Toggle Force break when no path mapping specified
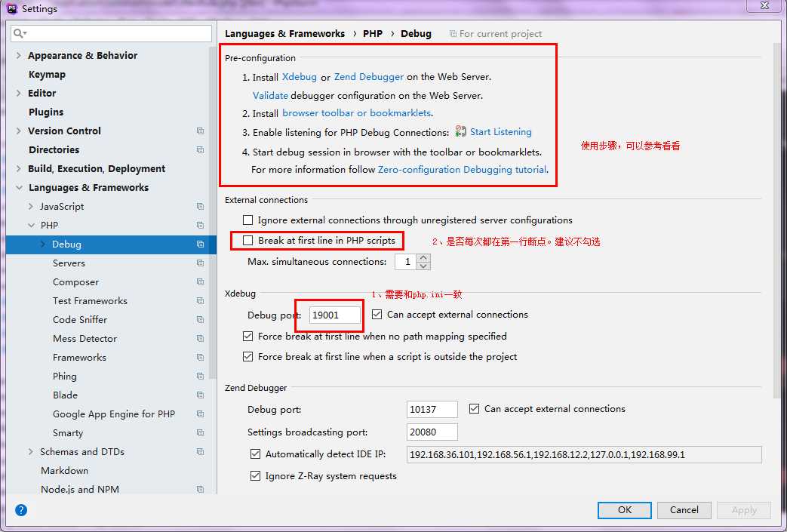This screenshot has height=532, width=787. coord(248,337)
